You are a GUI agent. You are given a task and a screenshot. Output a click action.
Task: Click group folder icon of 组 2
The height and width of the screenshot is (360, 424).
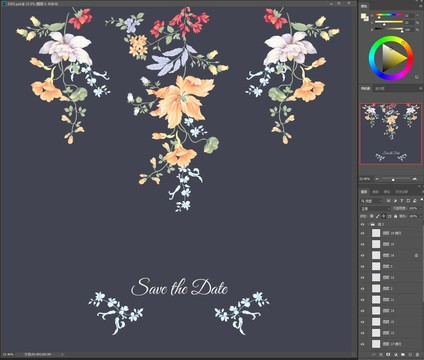coord(373,224)
